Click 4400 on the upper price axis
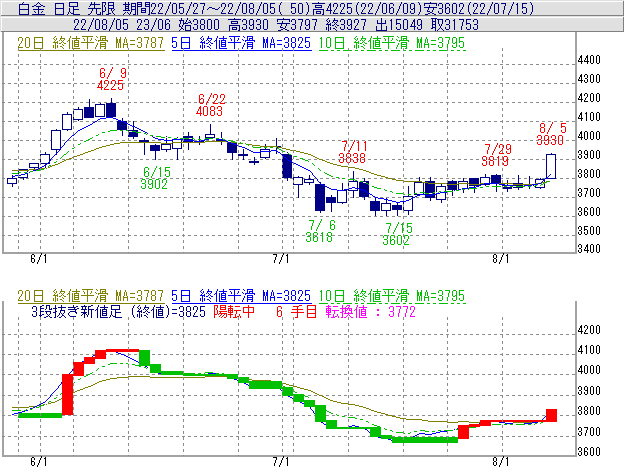624x475 pixels. [x=591, y=61]
